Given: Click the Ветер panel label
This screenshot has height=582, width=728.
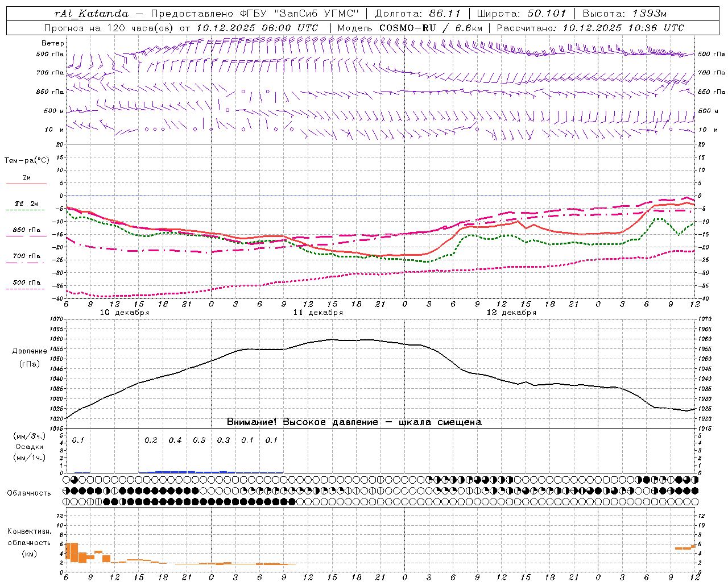Looking at the screenshot, I should coord(53,43).
